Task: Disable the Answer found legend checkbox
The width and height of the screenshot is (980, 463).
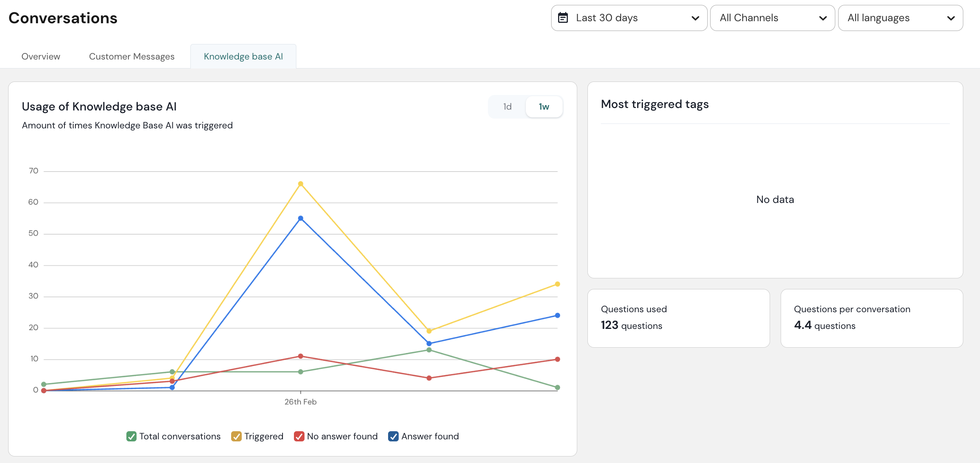Action: (393, 437)
